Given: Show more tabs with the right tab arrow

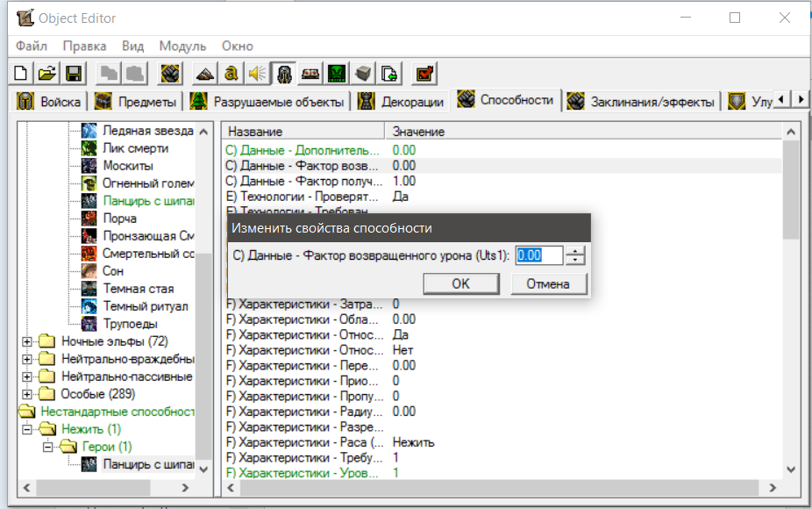Looking at the screenshot, I should (x=801, y=98).
